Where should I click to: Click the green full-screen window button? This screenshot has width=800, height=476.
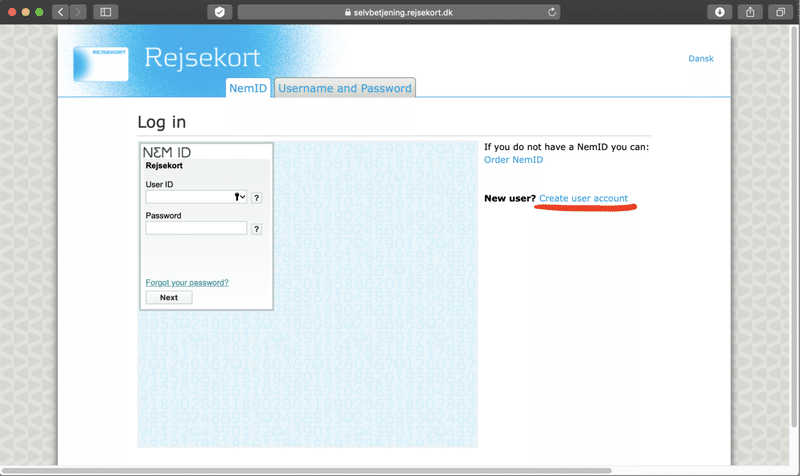(x=39, y=12)
